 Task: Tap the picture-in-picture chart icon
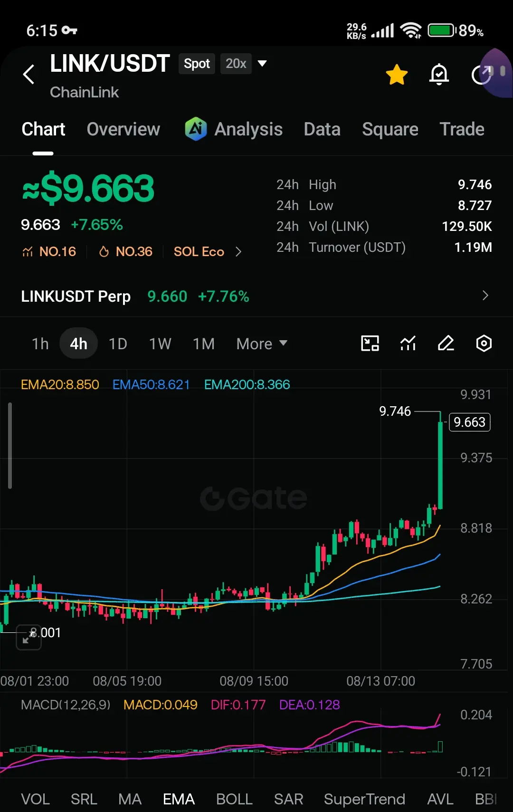(370, 343)
